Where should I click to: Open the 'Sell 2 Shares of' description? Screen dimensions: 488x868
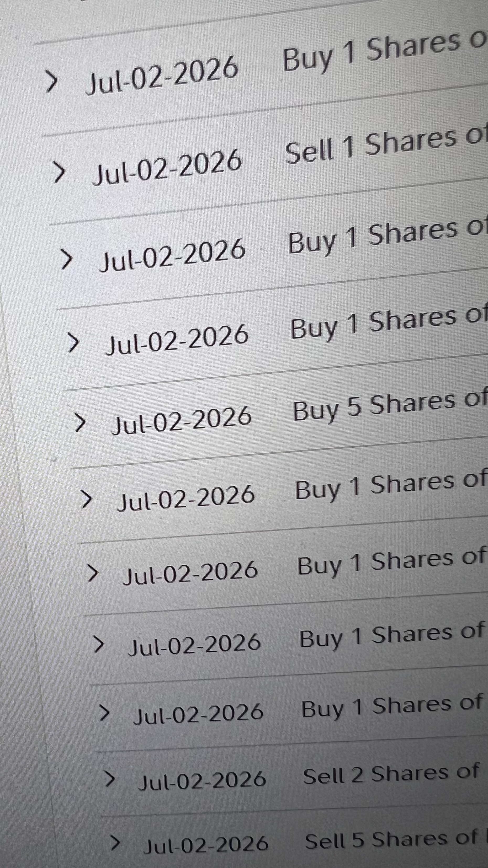click(391, 772)
